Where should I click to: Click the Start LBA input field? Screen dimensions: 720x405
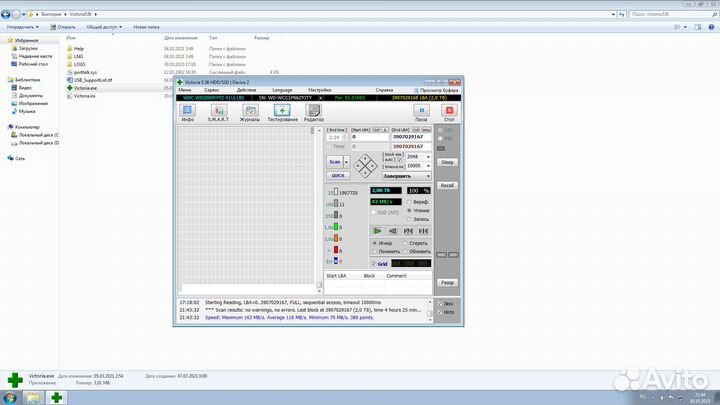370,137
